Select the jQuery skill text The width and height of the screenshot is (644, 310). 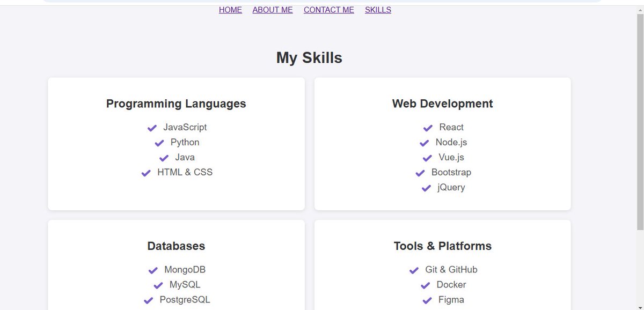click(451, 187)
